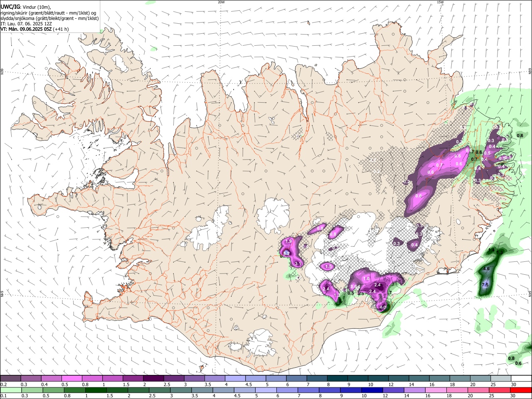Click the grey-green rain swatch at 3
Screen dimensions: 532x399
pos(181,390)
